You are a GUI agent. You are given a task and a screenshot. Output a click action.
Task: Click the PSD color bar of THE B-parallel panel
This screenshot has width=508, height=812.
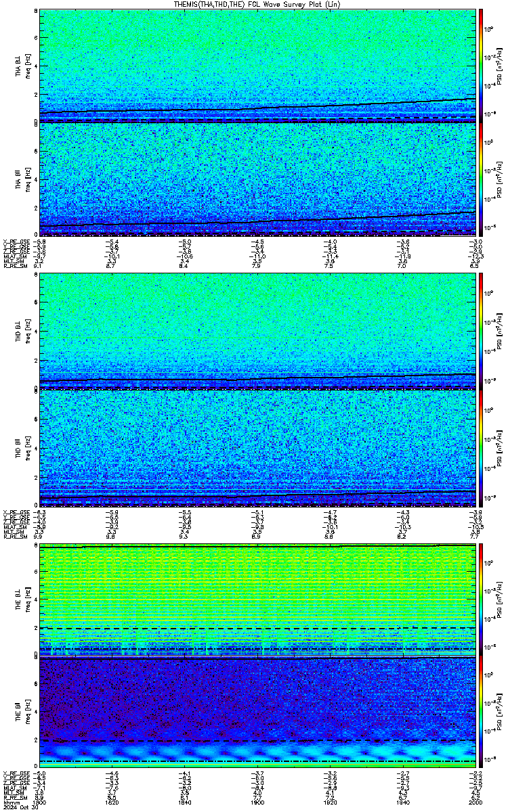(481, 713)
